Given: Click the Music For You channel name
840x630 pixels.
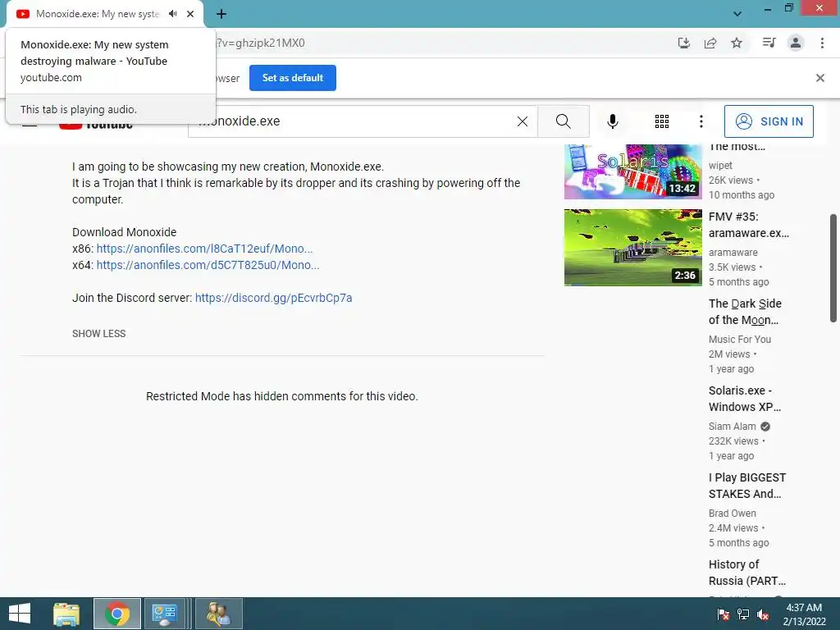Looking at the screenshot, I should click(x=740, y=339).
